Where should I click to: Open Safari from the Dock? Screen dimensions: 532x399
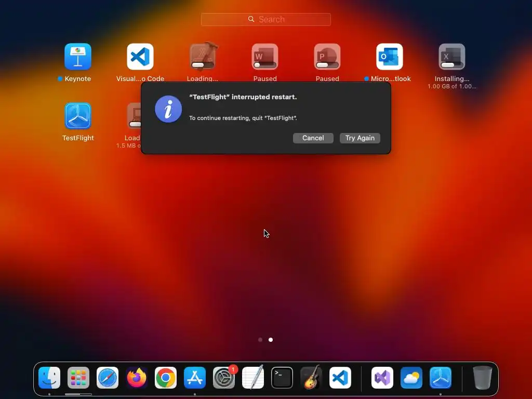[108, 378]
